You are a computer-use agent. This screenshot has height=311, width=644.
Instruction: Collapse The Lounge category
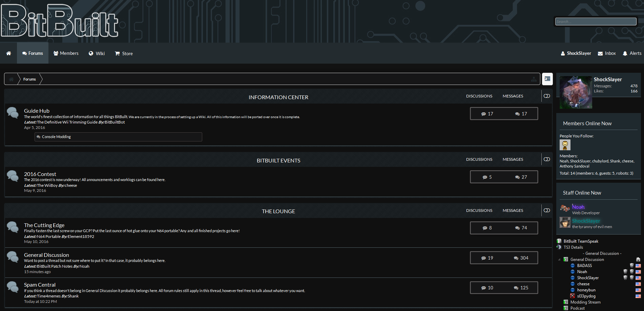tap(547, 210)
